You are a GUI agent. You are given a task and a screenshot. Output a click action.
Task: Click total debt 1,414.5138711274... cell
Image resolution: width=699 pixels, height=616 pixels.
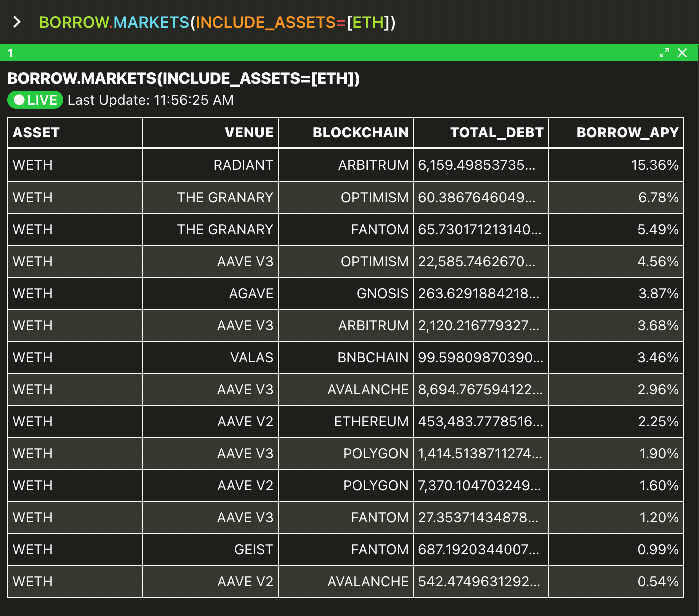click(x=481, y=453)
